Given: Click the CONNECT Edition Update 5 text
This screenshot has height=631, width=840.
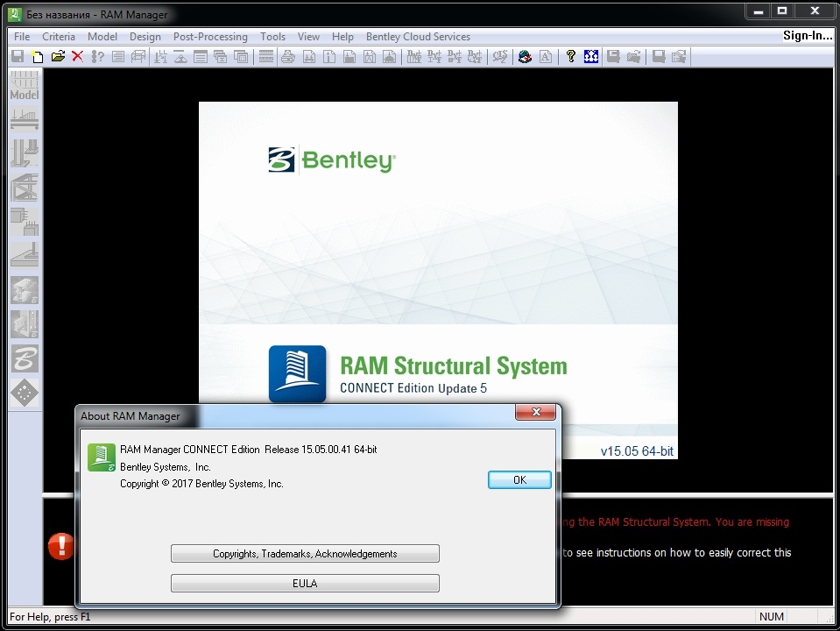Looking at the screenshot, I should point(413,388).
